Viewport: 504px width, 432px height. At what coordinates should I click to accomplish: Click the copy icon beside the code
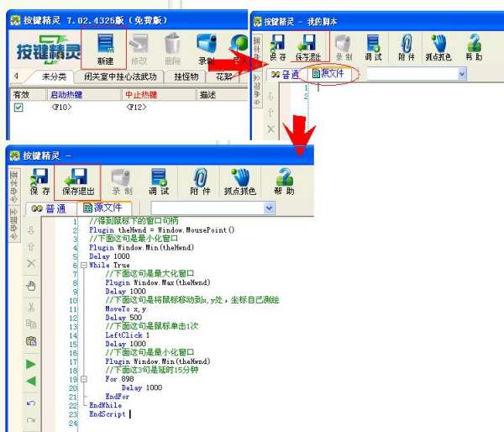click(x=31, y=324)
